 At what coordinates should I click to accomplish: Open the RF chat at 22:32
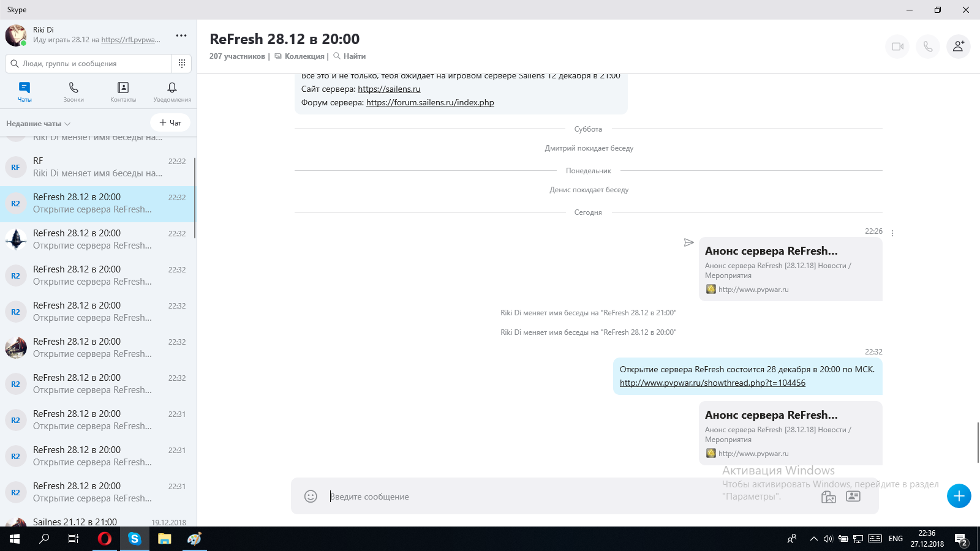coord(98,167)
